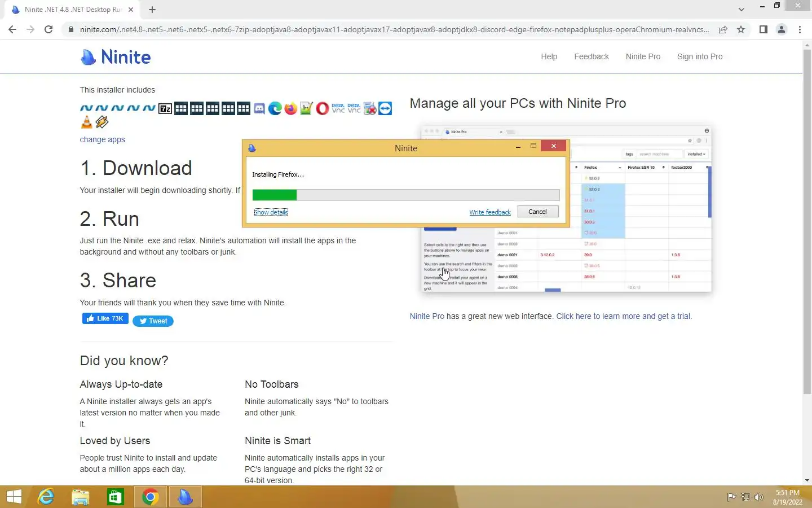Click the Firefox icon in installer list
812x508 pixels.
point(291,108)
